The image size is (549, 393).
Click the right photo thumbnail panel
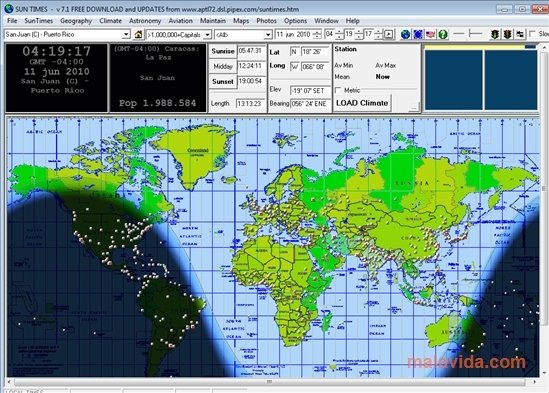[511, 80]
